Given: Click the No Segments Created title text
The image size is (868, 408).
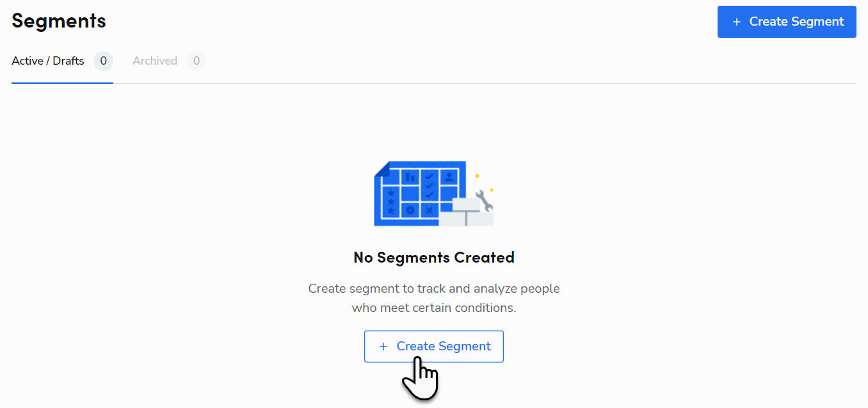Looking at the screenshot, I should (x=433, y=257).
